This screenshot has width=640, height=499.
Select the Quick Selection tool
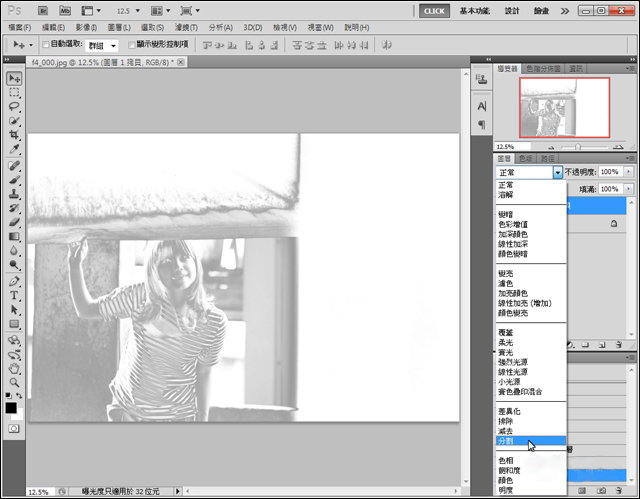[x=14, y=121]
